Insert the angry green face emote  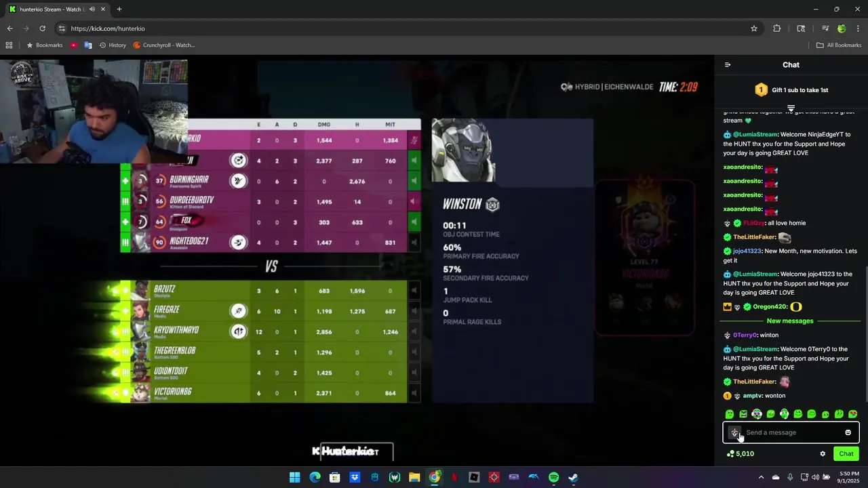(x=743, y=414)
